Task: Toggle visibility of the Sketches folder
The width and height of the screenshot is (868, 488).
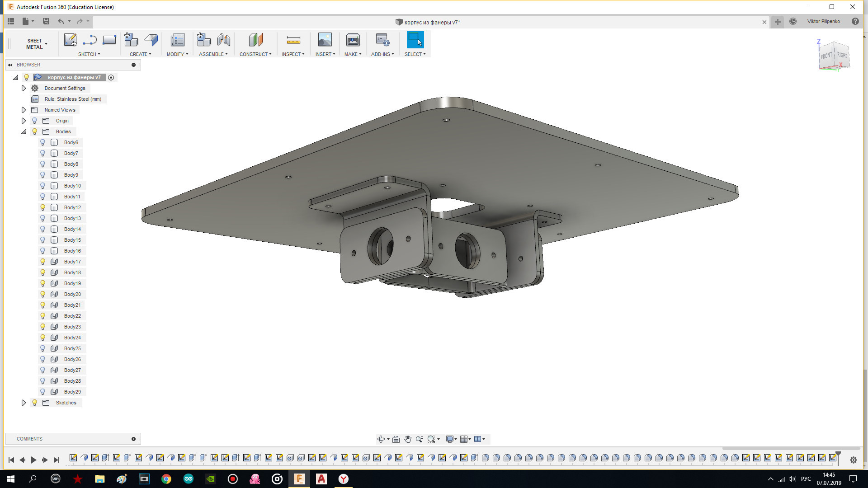Action: 35,403
